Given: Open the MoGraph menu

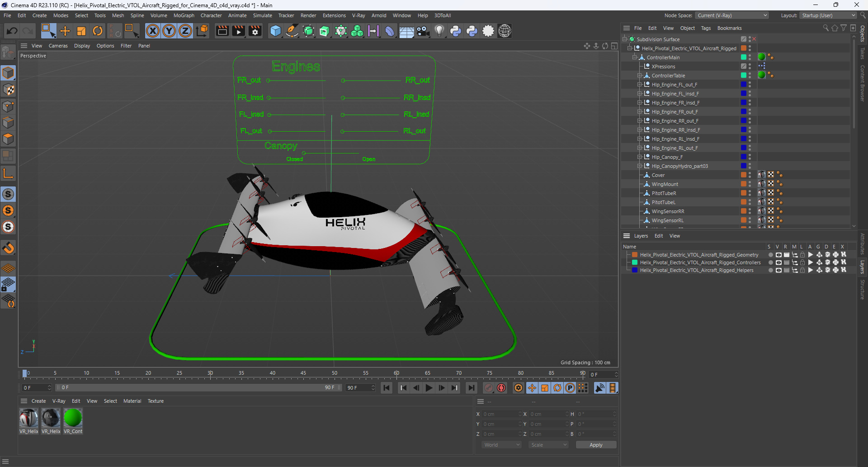Looking at the screenshot, I should click(x=184, y=15).
